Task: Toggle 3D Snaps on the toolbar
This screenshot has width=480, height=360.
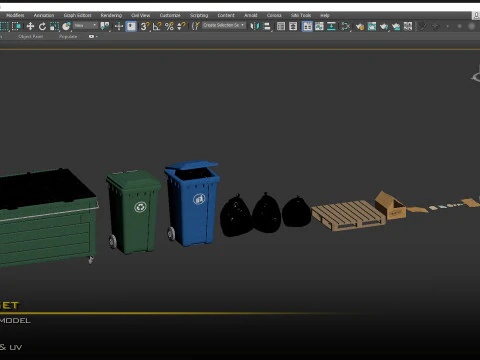Action: point(145,26)
